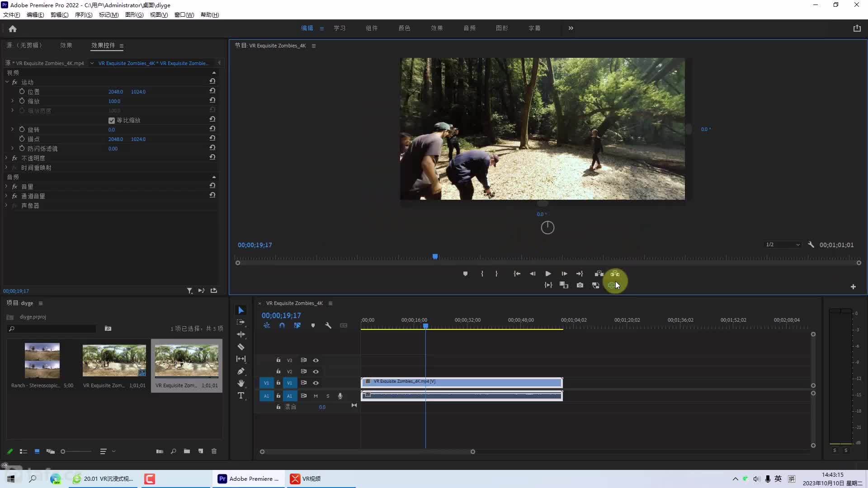Mark In point in Program monitor
The height and width of the screenshot is (488, 868).
pos(482,273)
